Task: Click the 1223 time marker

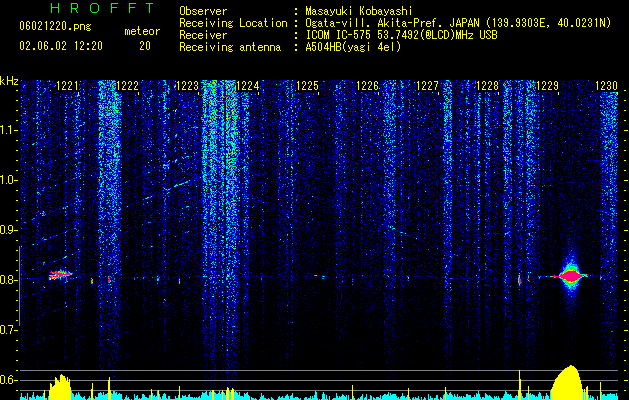Action: coord(188,86)
